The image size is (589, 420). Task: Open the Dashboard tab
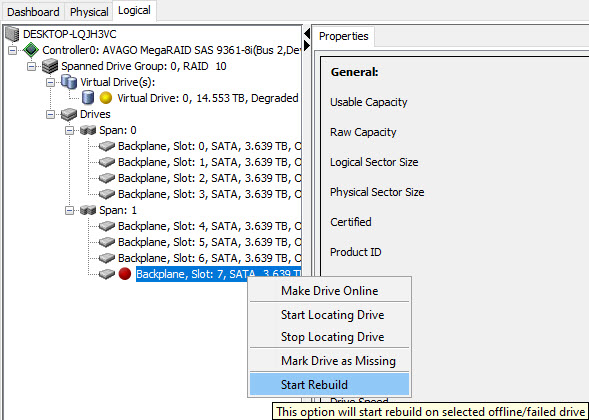pos(33,12)
